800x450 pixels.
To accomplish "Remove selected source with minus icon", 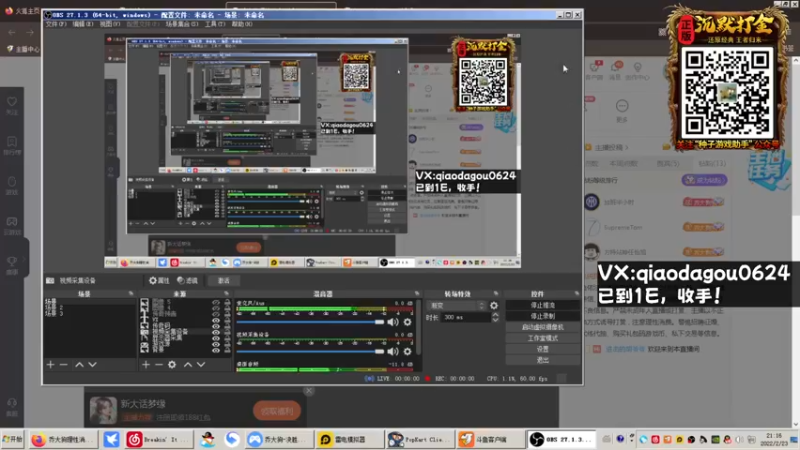I will (x=159, y=365).
